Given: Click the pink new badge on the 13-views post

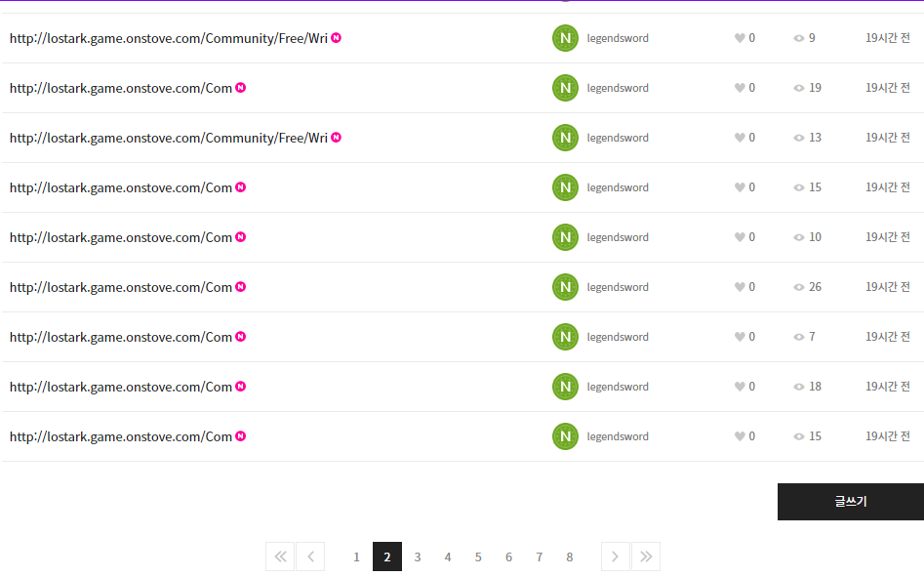Looking at the screenshot, I should [337, 138].
